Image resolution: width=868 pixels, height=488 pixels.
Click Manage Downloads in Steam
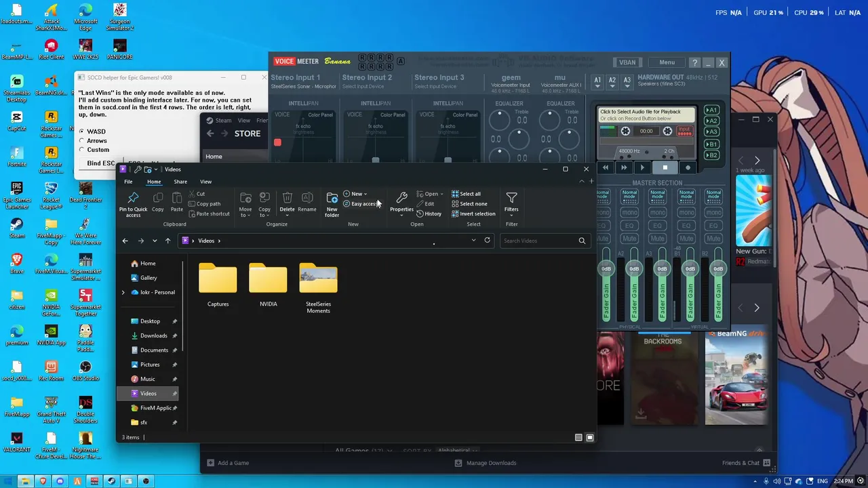486,463
